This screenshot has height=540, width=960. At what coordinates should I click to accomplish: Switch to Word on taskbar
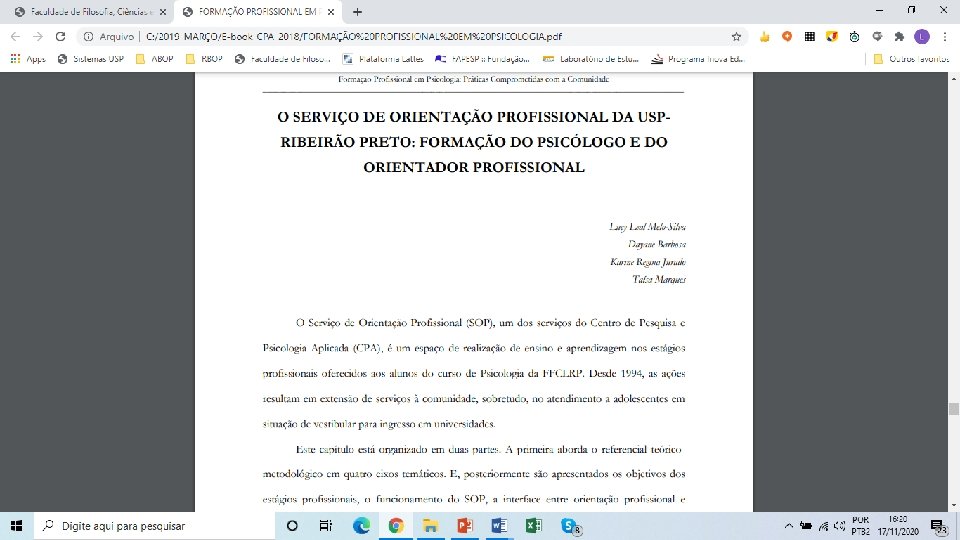coord(499,526)
